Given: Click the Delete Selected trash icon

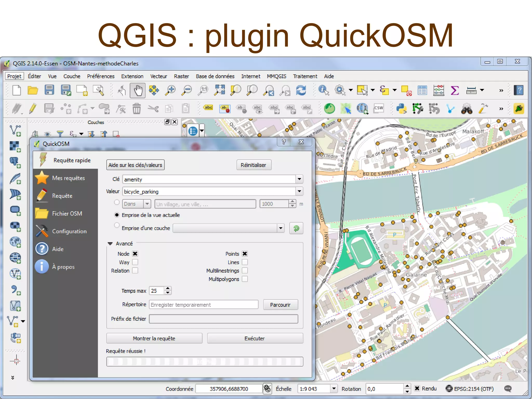Looking at the screenshot, I should 137,109.
